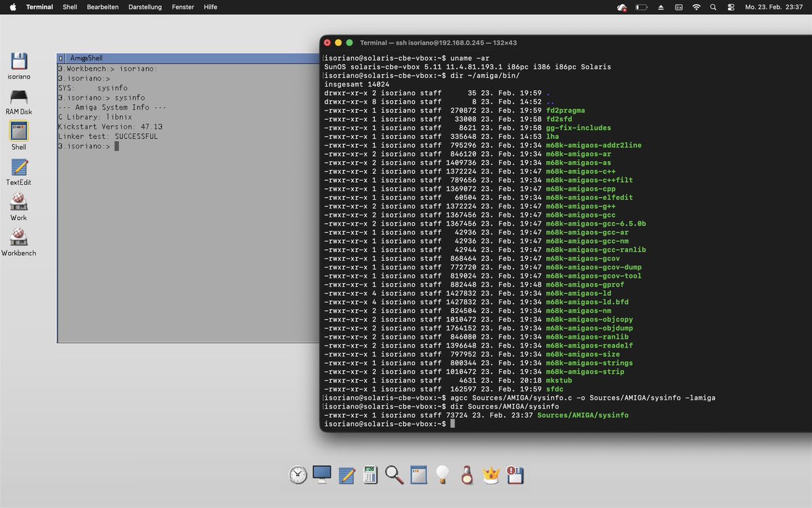Click the magnifying glass dock icon

tap(394, 475)
